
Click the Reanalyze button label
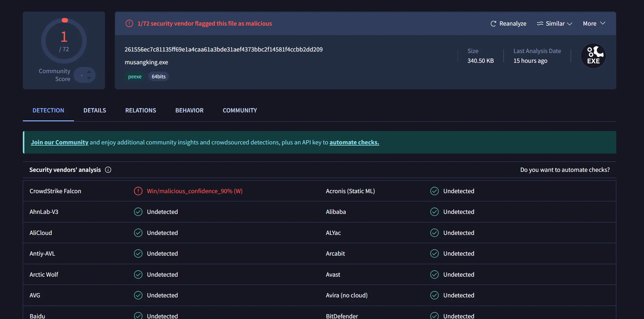[513, 23]
